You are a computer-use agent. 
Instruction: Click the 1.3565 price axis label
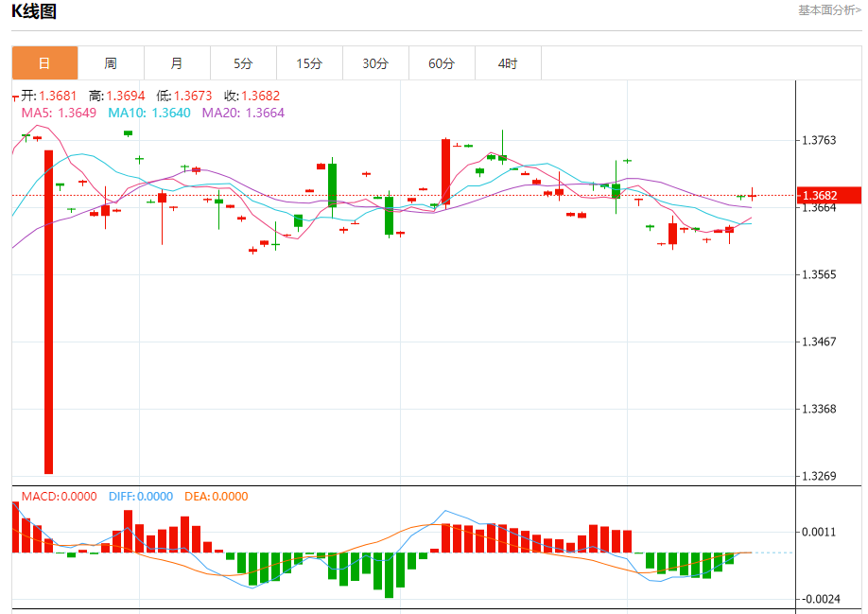point(819,274)
